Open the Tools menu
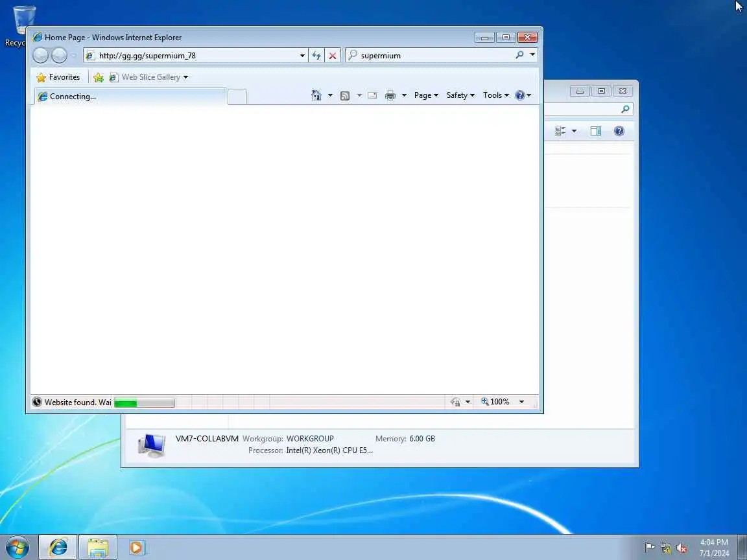Screen dimensions: 747x560 pos(495,95)
